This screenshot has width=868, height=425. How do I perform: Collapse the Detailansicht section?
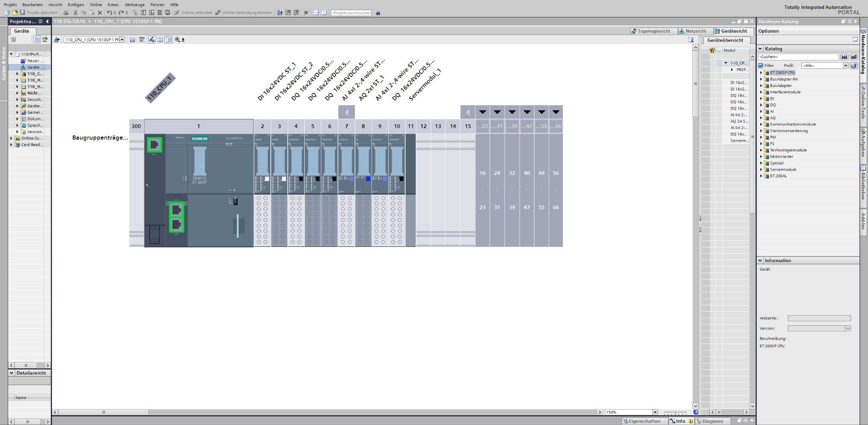tap(11, 373)
